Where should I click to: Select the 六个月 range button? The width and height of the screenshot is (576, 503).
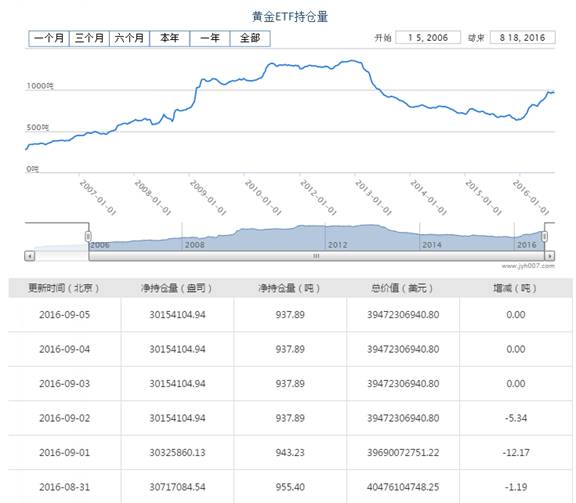coord(129,39)
